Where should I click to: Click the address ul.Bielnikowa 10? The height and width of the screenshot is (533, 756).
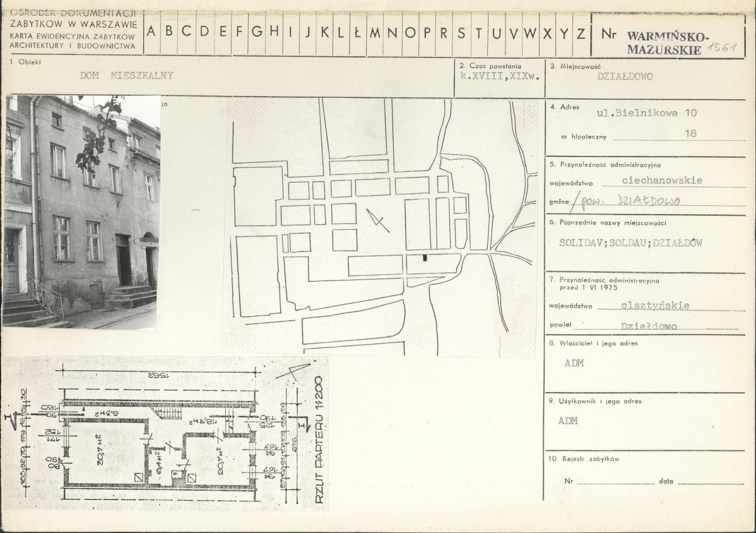[647, 113]
